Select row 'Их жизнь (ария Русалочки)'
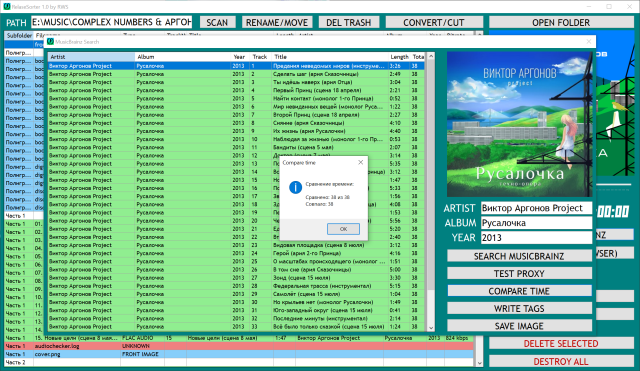The image size is (640, 371). [236, 131]
